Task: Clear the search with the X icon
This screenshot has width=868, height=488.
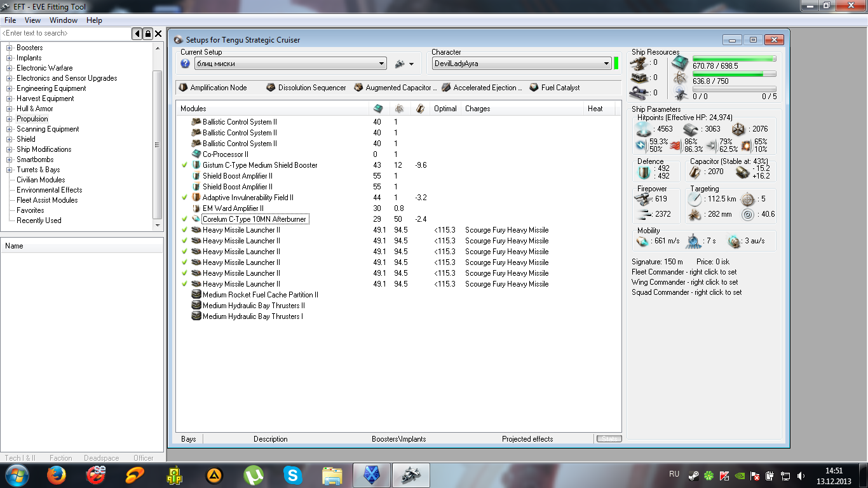Action: click(x=158, y=34)
